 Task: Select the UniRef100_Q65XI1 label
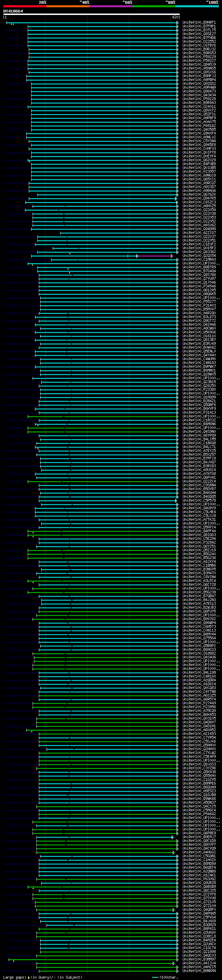pyautogui.click(x=199, y=179)
